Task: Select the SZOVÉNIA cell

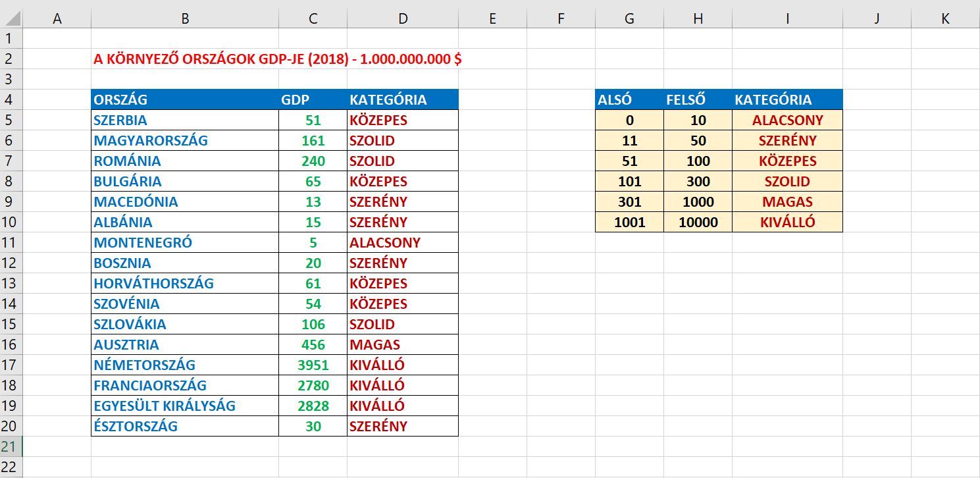Action: (x=185, y=304)
